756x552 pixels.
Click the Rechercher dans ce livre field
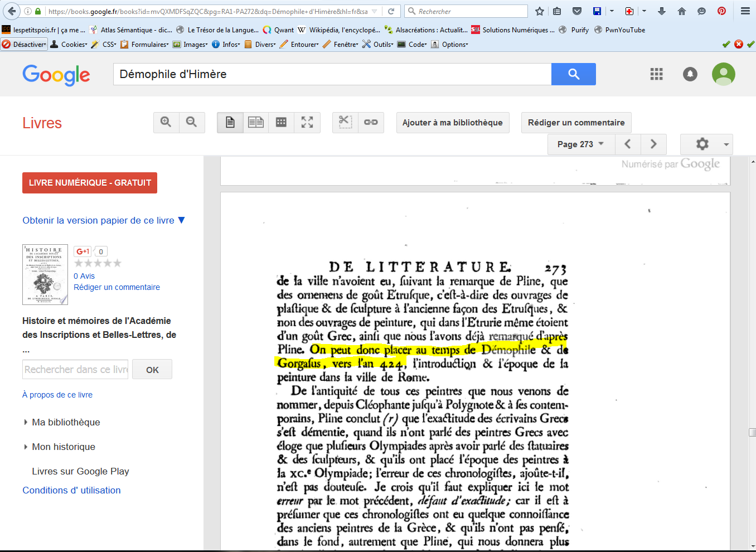[76, 369]
